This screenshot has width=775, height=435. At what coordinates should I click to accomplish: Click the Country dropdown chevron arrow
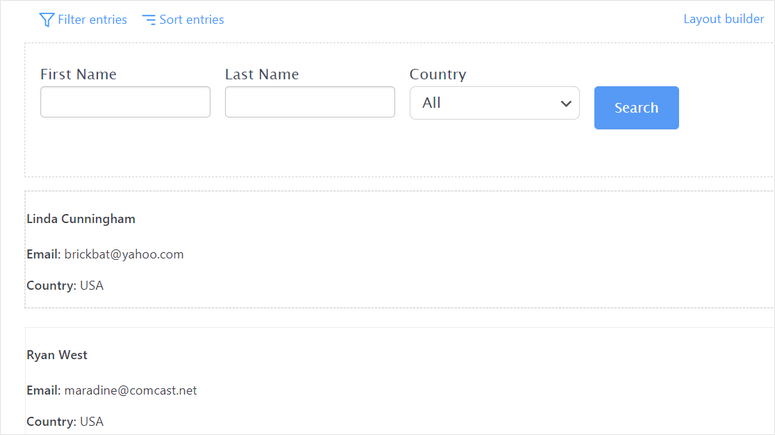(x=566, y=103)
